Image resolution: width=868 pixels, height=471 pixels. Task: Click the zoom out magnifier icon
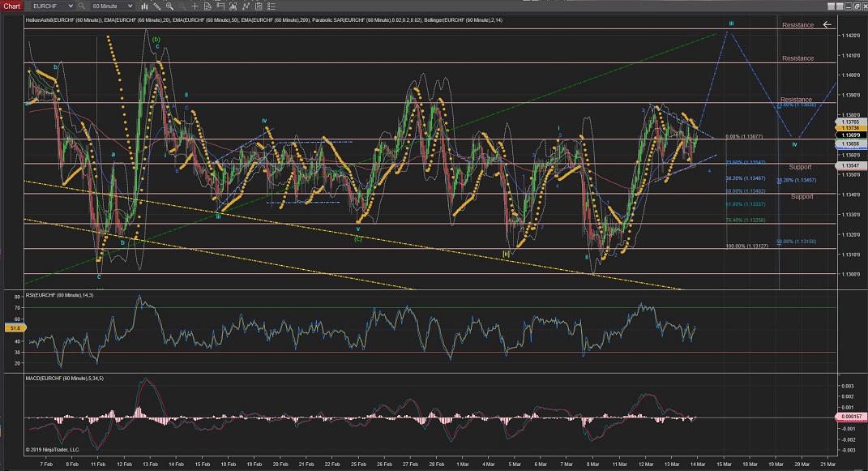point(182,6)
